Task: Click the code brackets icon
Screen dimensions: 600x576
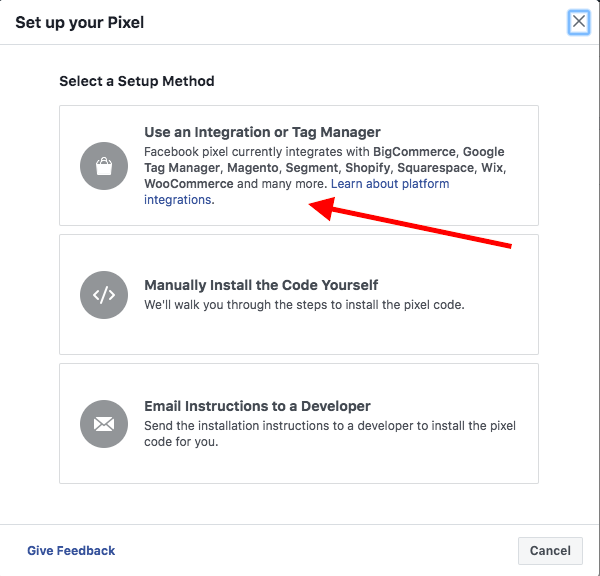Action: pyautogui.click(x=104, y=295)
